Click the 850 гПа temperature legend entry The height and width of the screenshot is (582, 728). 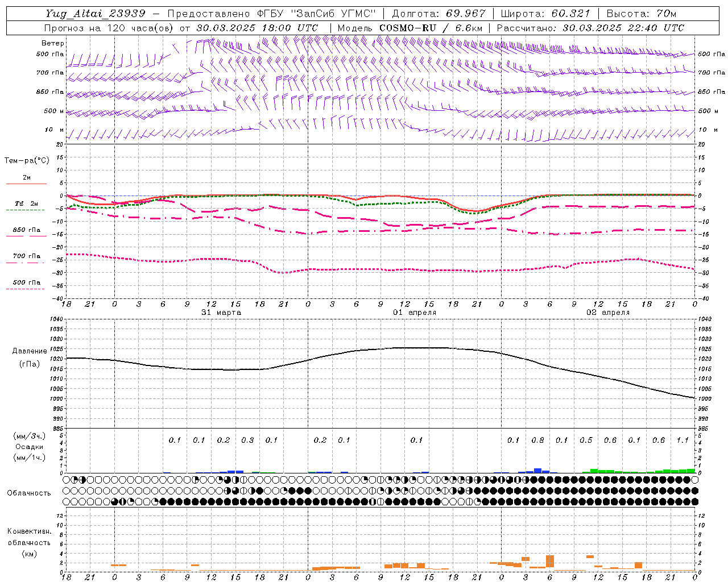[x=26, y=230]
